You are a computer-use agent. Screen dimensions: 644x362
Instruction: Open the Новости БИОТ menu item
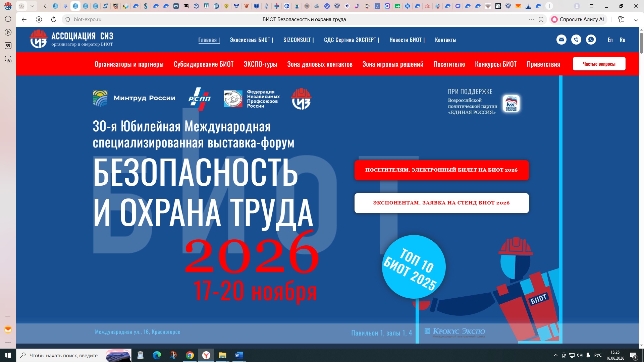(x=407, y=40)
